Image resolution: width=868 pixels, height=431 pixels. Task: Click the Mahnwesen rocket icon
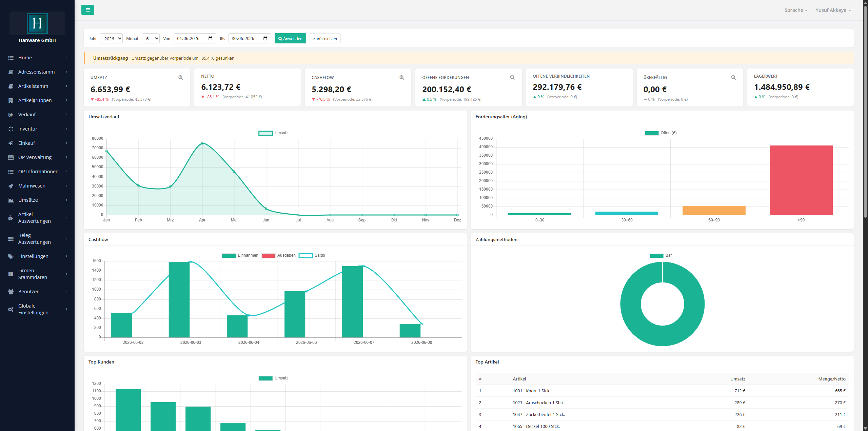(x=11, y=186)
